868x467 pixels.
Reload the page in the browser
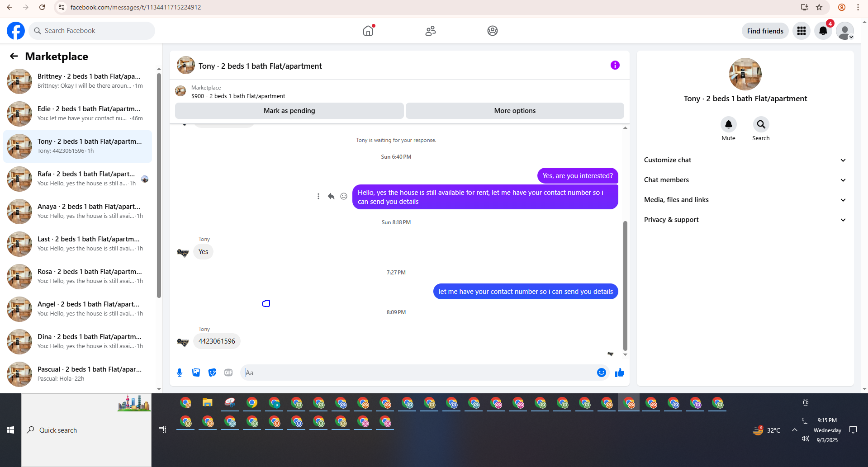coord(42,7)
